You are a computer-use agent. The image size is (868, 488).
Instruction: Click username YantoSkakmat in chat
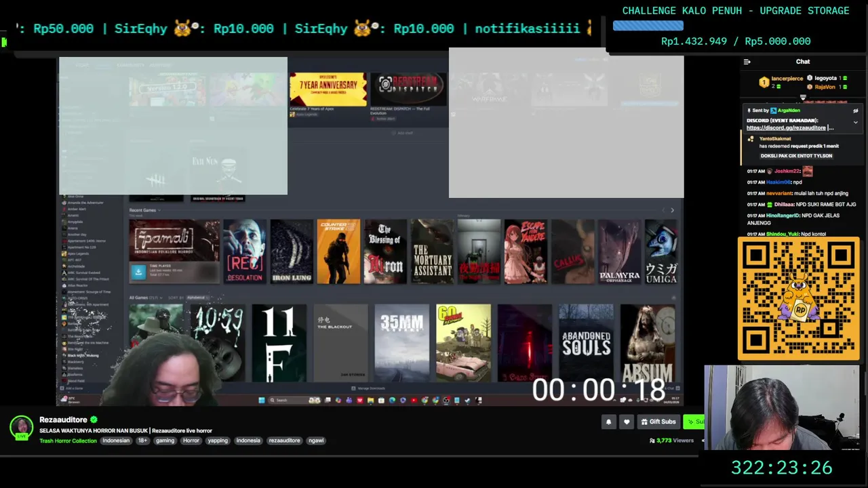(775, 138)
